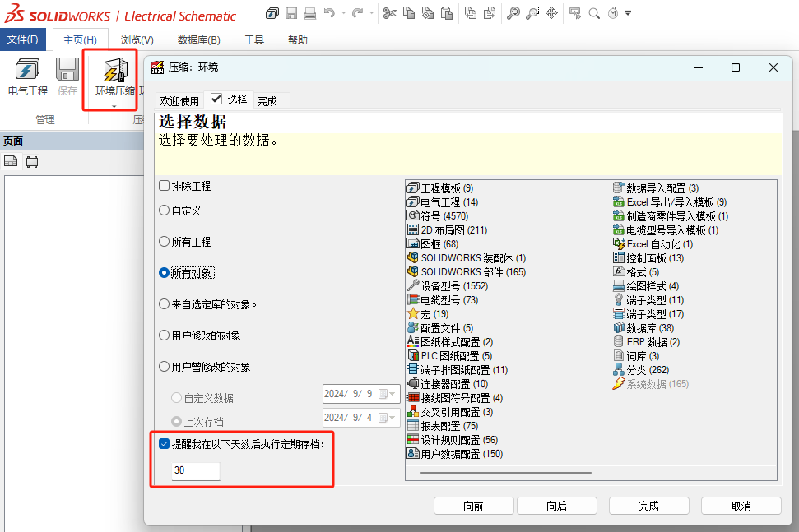The height and width of the screenshot is (532, 799).
Task: Open the first date picker dropdown
Action: [393, 393]
